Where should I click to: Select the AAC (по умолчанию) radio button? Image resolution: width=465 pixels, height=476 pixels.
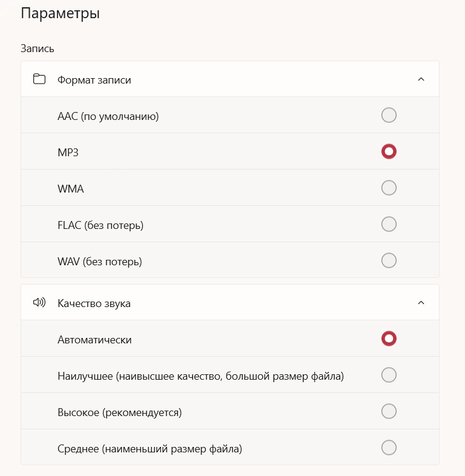click(x=389, y=115)
